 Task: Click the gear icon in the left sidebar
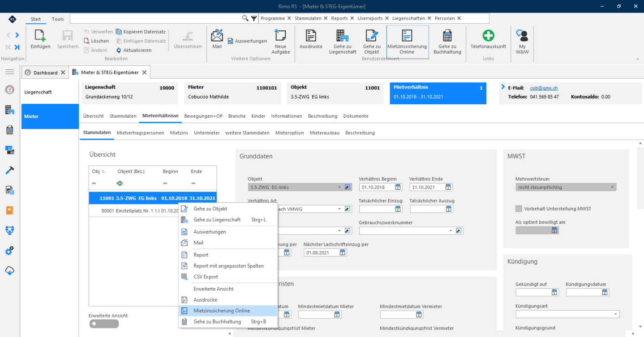9,251
